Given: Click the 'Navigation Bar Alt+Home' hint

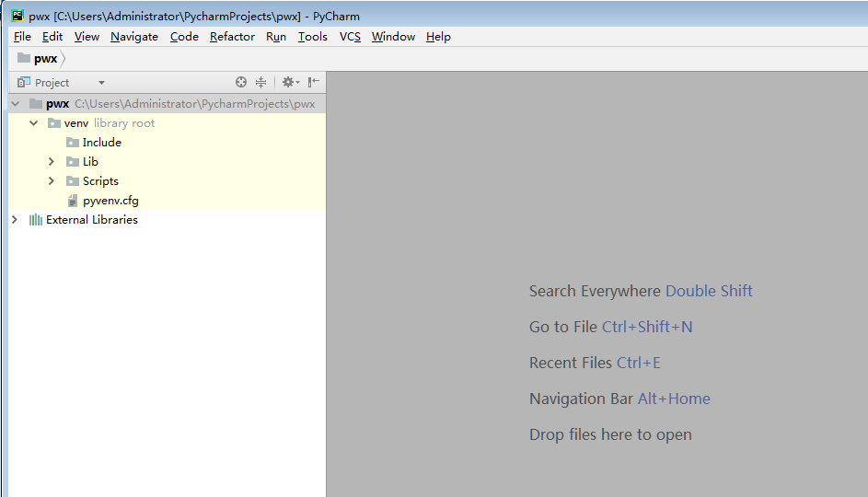Looking at the screenshot, I should [x=619, y=399].
